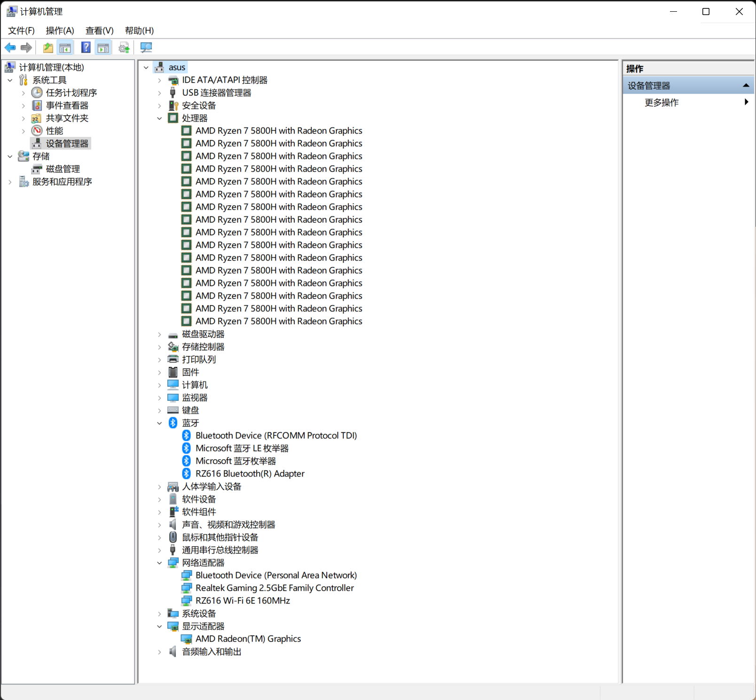Image resolution: width=756 pixels, height=700 pixels.
Task: Click the USB plug icon beside USB 连接器管理器
Action: 173,93
